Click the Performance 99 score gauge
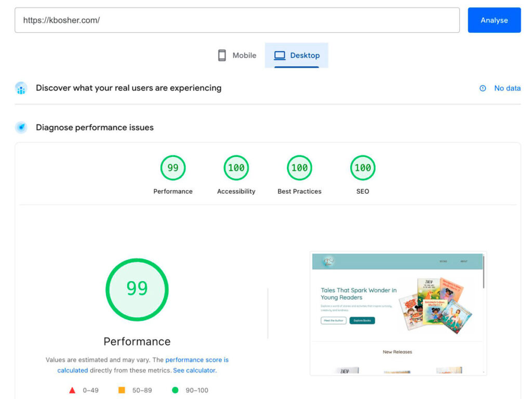This screenshot has width=532, height=399. [173, 168]
